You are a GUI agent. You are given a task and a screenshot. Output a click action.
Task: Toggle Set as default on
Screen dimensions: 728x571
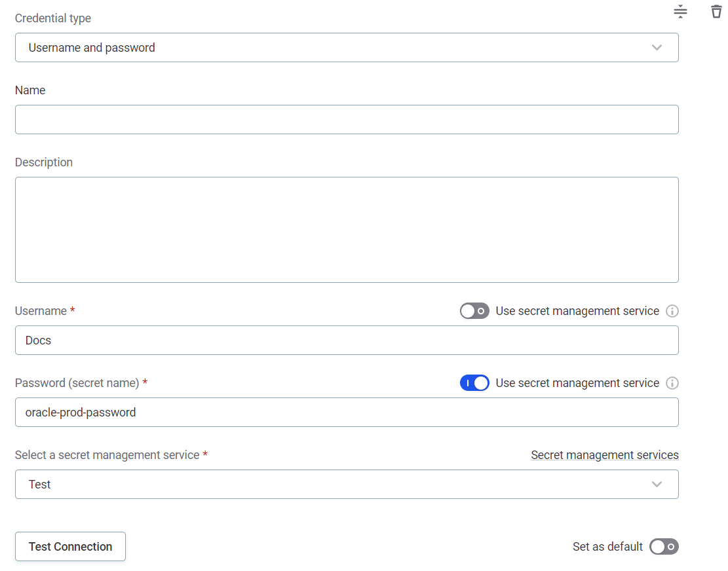664,546
